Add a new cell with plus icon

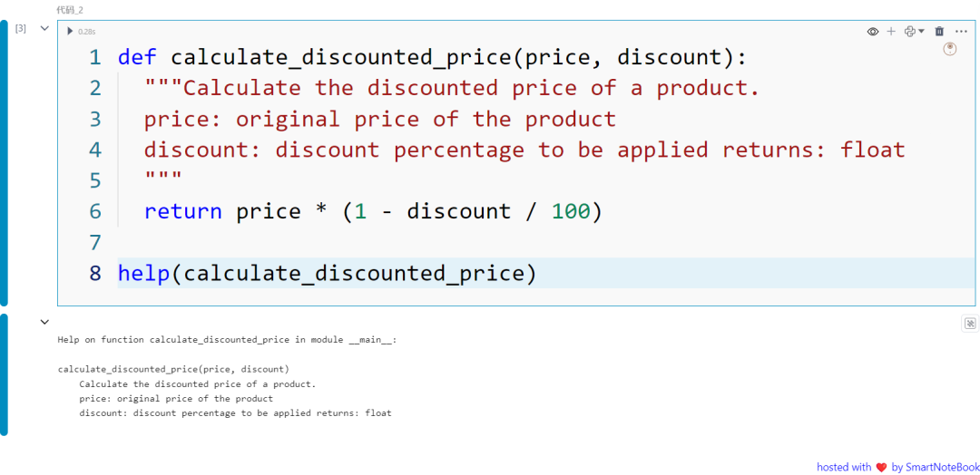pyautogui.click(x=891, y=32)
